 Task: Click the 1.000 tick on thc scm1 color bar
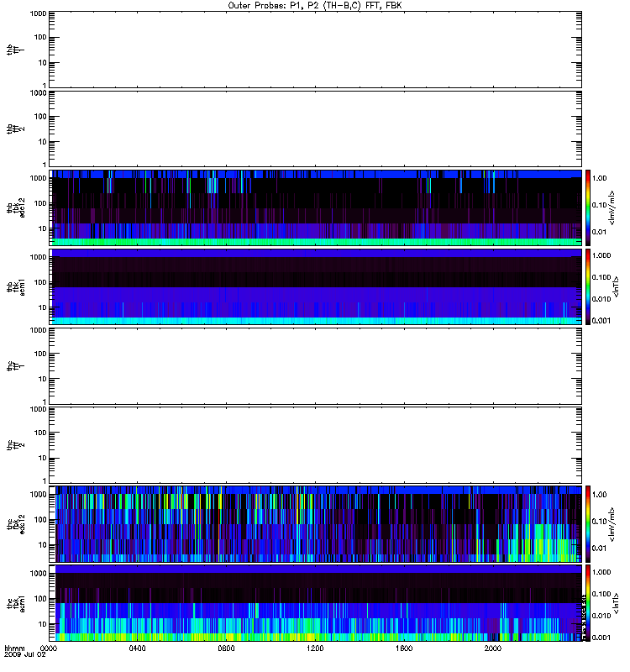[601, 572]
